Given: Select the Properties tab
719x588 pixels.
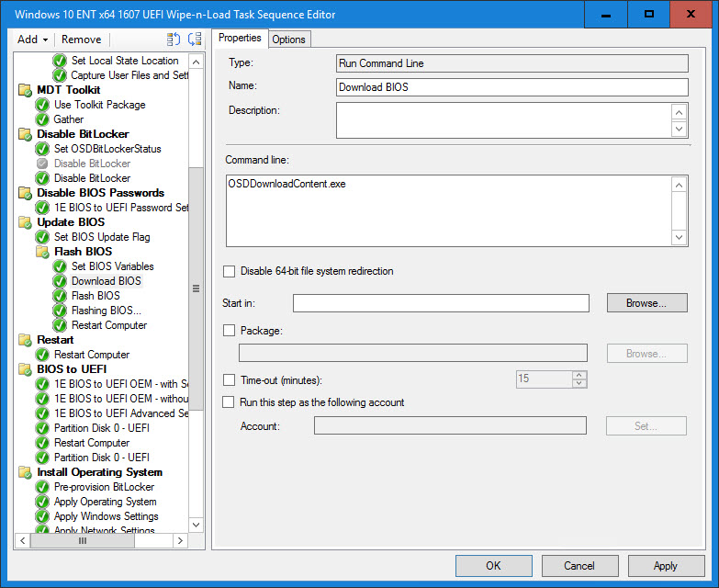Looking at the screenshot, I should pos(240,39).
